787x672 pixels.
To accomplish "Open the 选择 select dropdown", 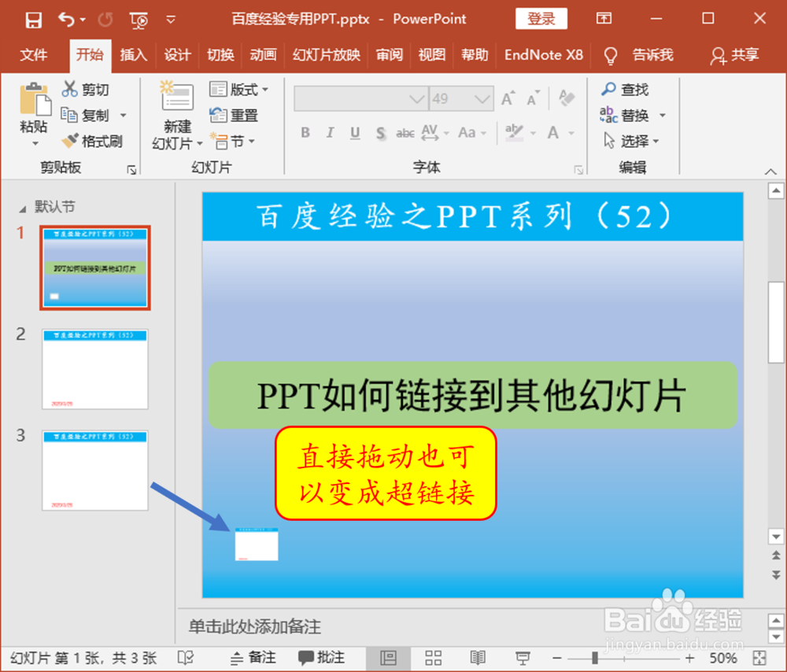I will pyautogui.click(x=631, y=142).
